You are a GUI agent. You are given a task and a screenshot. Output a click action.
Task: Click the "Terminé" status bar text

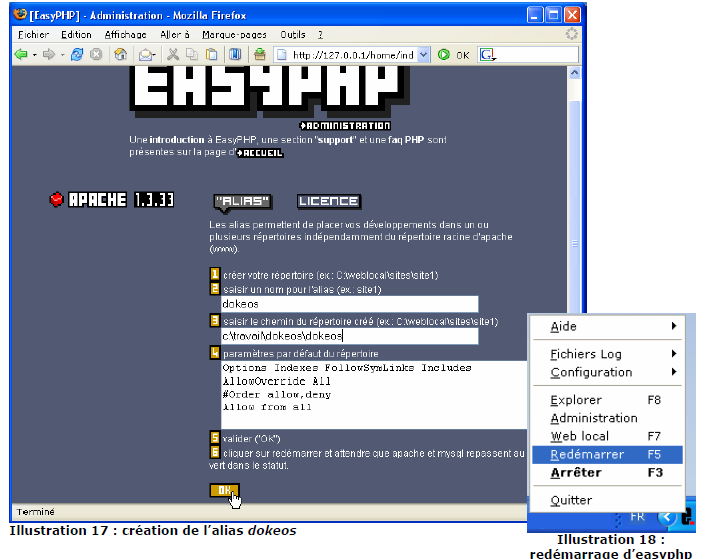point(36,512)
